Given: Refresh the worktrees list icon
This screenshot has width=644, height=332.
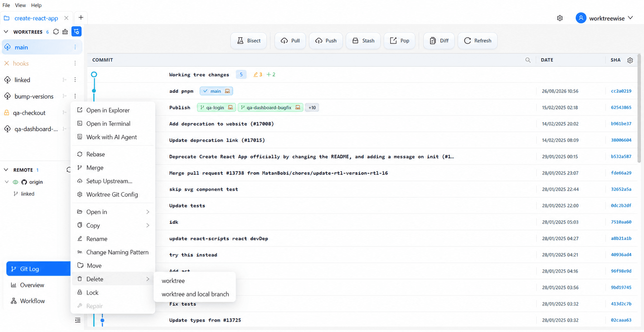Looking at the screenshot, I should (56, 32).
